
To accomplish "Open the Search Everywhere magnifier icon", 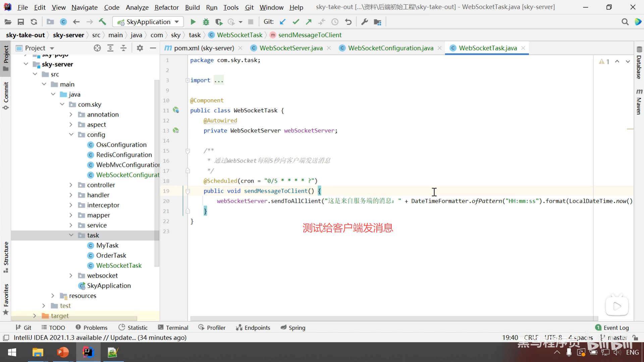I will [625, 22].
